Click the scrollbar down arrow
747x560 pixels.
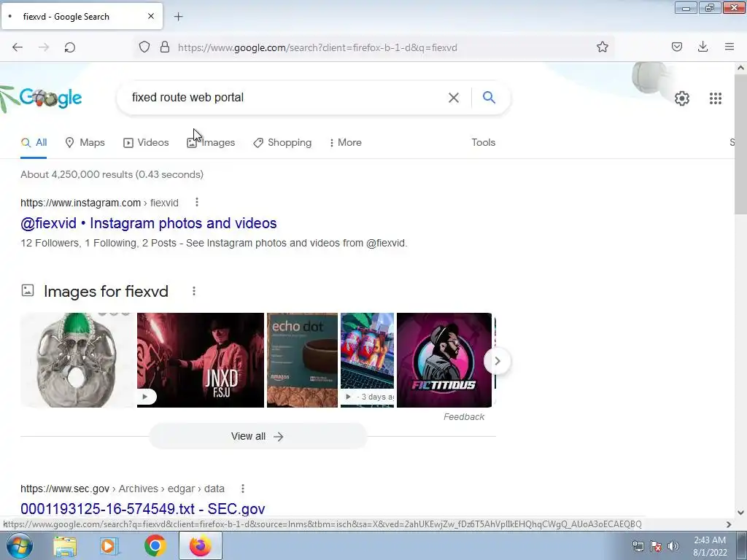(740, 513)
